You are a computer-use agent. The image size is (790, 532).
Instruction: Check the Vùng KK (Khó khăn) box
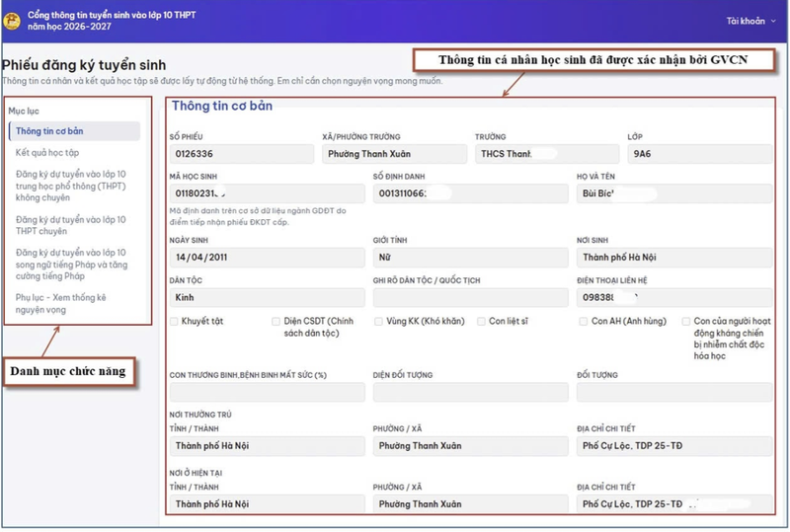tap(378, 322)
